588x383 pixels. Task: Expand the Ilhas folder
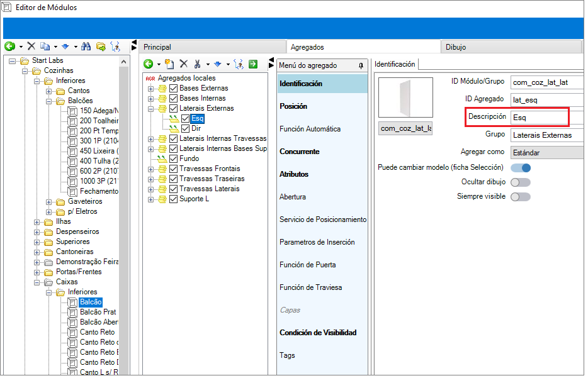click(37, 222)
